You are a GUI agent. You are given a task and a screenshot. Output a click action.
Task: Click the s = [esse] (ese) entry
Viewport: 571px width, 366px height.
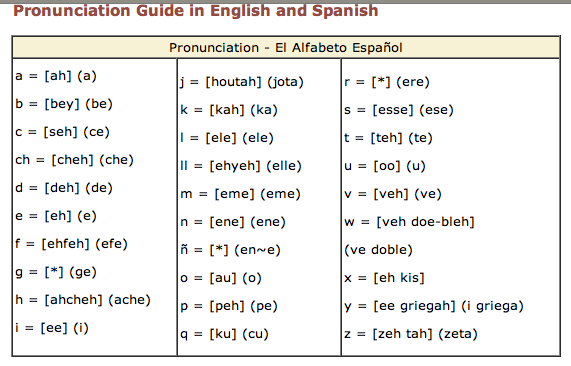click(399, 110)
